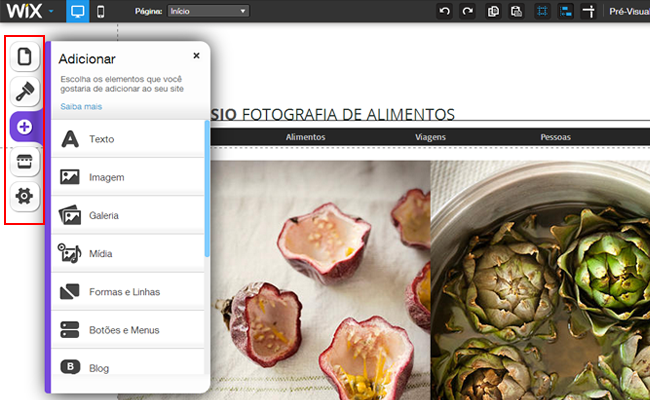The width and height of the screenshot is (650, 400).
Task: Choose Mídia in Adicionar panel
Action: tap(128, 253)
